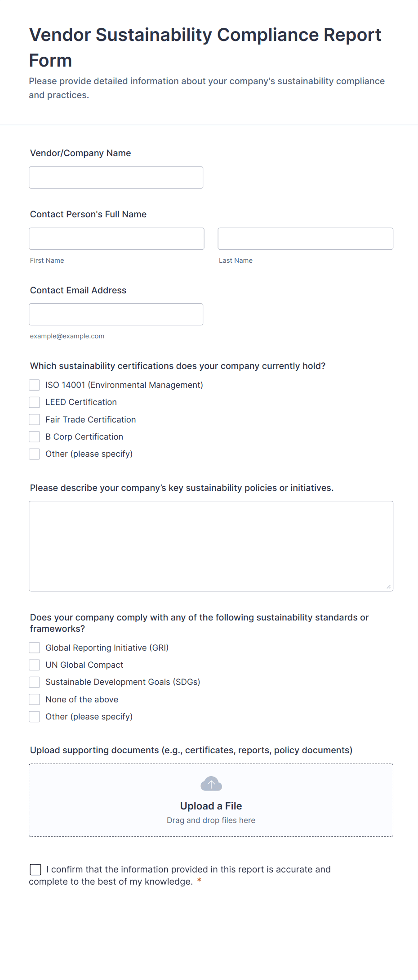
Task: Confirm the information accuracy checkbox
Action: coord(36,869)
